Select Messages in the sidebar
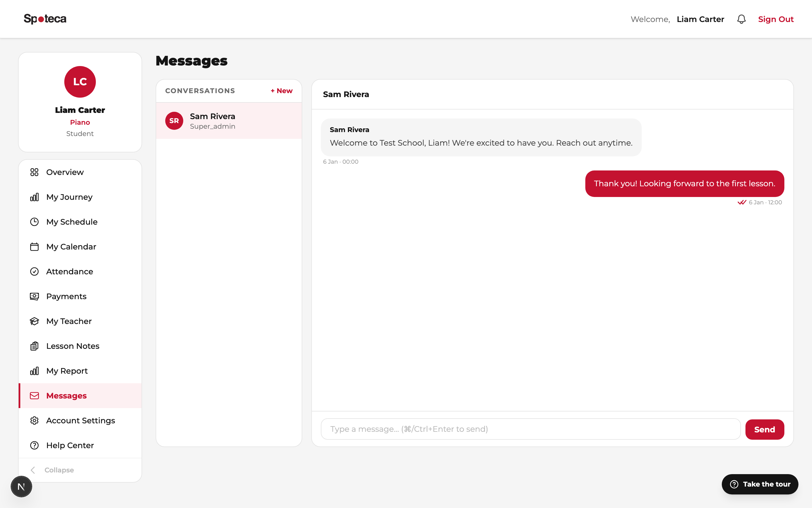The height and width of the screenshot is (508, 812). [80, 396]
